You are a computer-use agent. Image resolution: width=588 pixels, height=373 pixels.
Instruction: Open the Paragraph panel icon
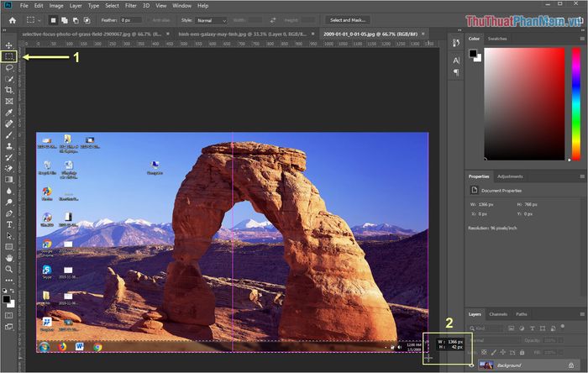click(456, 72)
